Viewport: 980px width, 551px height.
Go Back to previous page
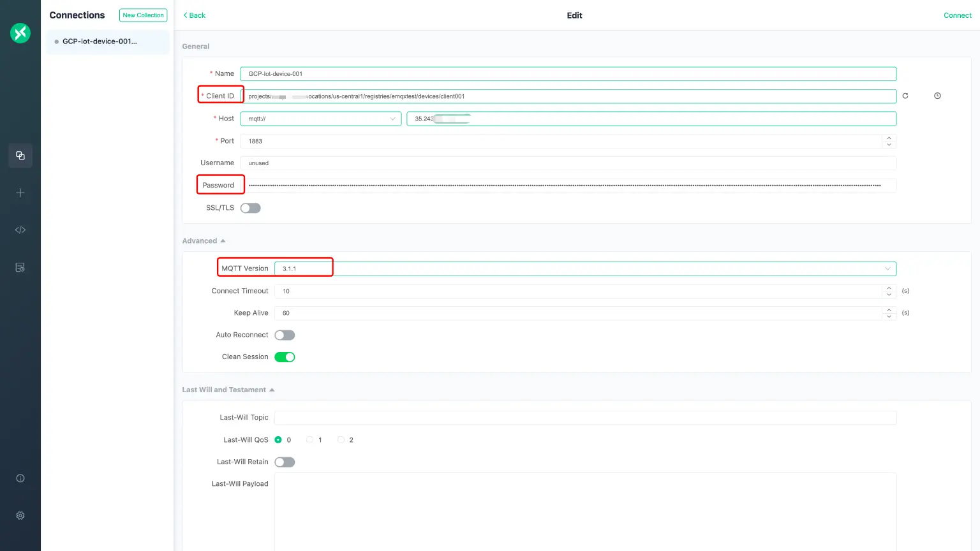pyautogui.click(x=195, y=15)
